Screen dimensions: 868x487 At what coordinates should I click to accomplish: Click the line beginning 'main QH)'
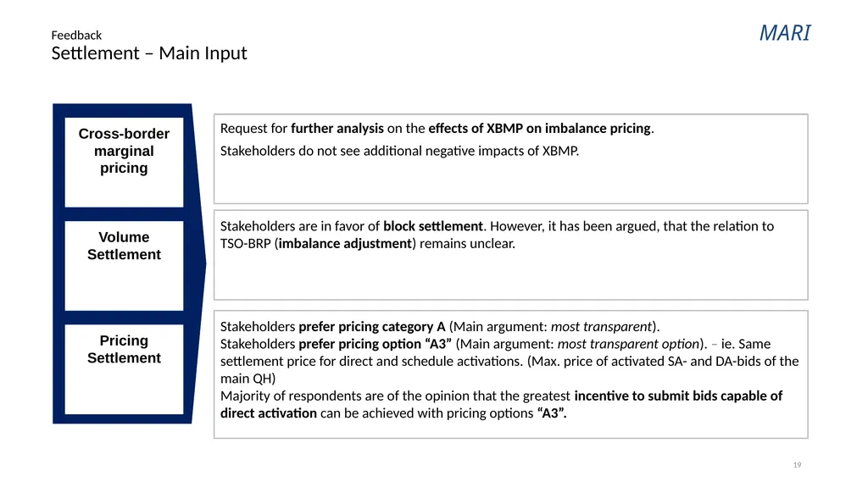click(x=248, y=379)
